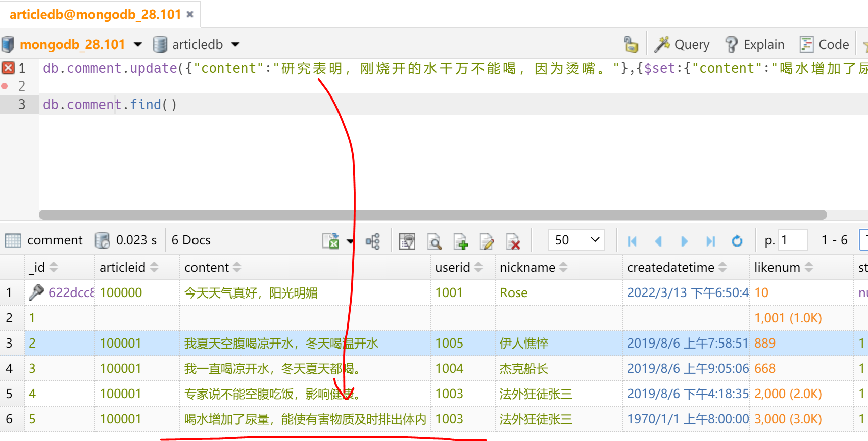Go to next page of results
This screenshot has width=868, height=441.
[x=684, y=241]
